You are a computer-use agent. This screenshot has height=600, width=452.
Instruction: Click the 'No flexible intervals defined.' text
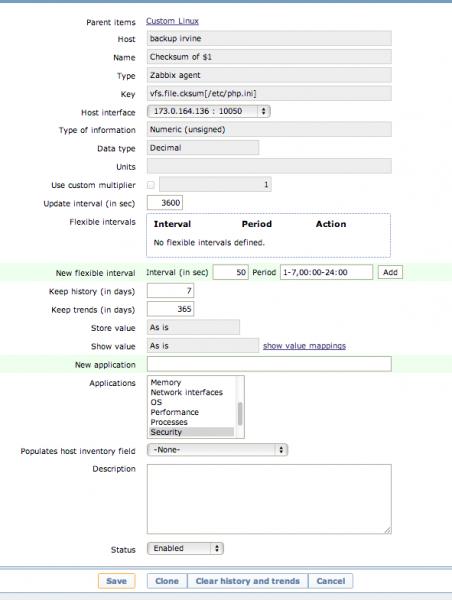pyautogui.click(x=209, y=243)
